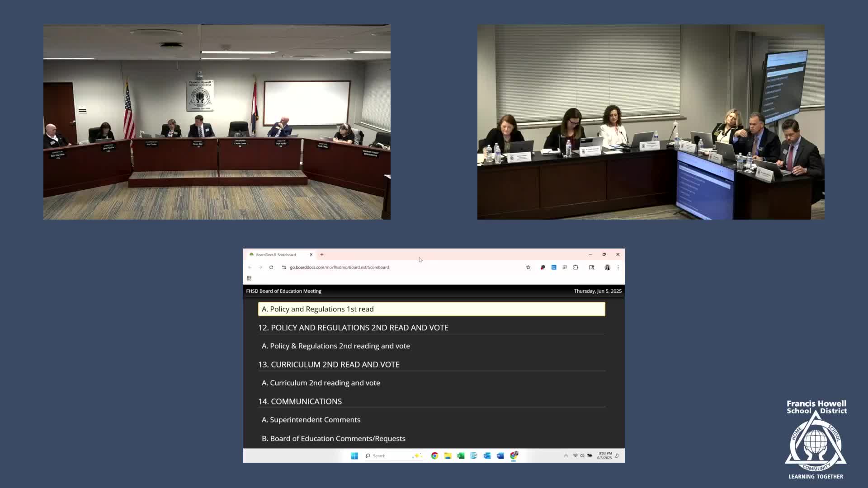The height and width of the screenshot is (488, 868).
Task: Select the BoardDocs Scoreboard tab
Action: click(x=276, y=255)
